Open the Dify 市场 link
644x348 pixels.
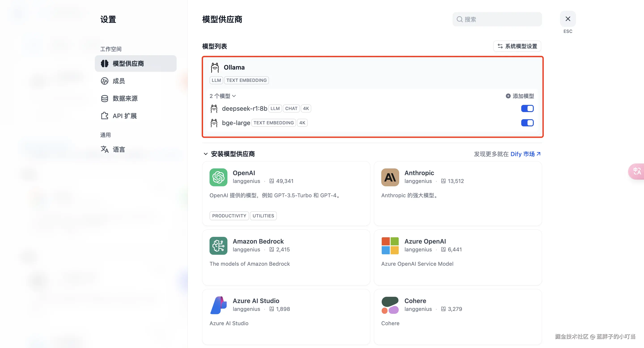pos(525,154)
